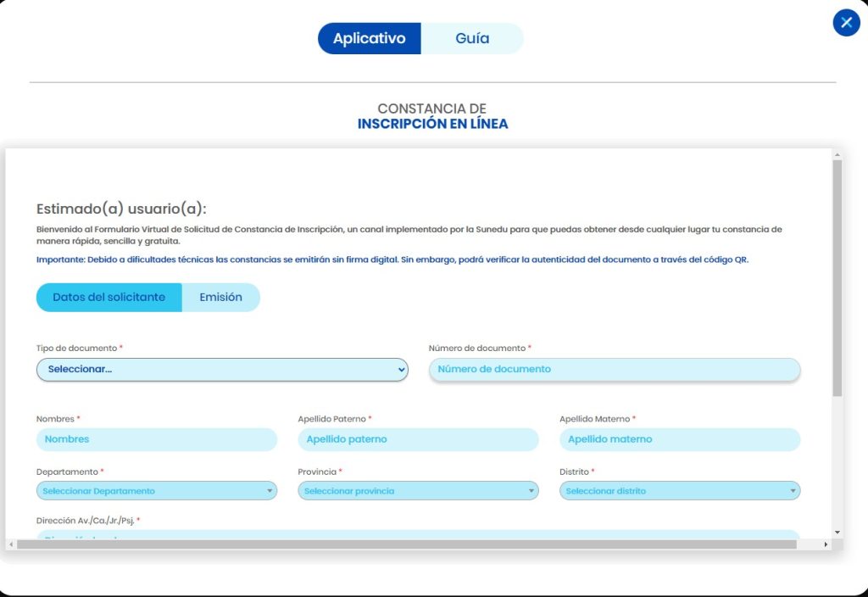Click the form's vertical scrollbar thumb

click(837, 278)
